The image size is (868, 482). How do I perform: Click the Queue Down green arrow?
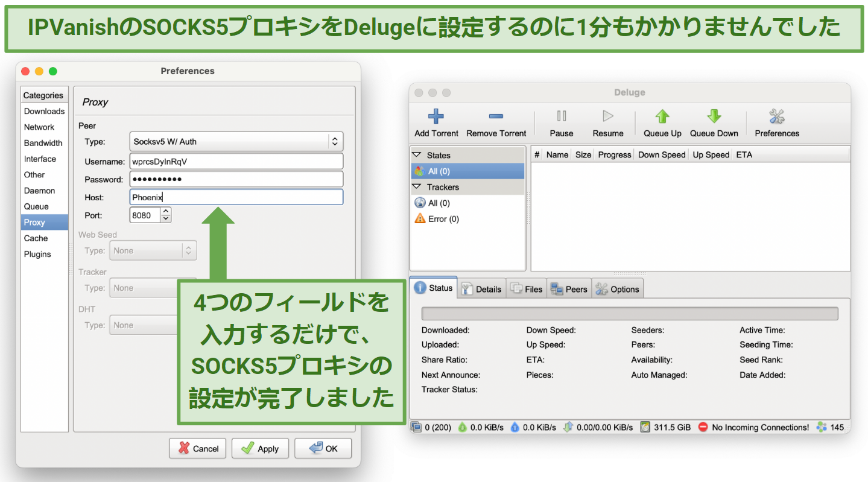(714, 116)
